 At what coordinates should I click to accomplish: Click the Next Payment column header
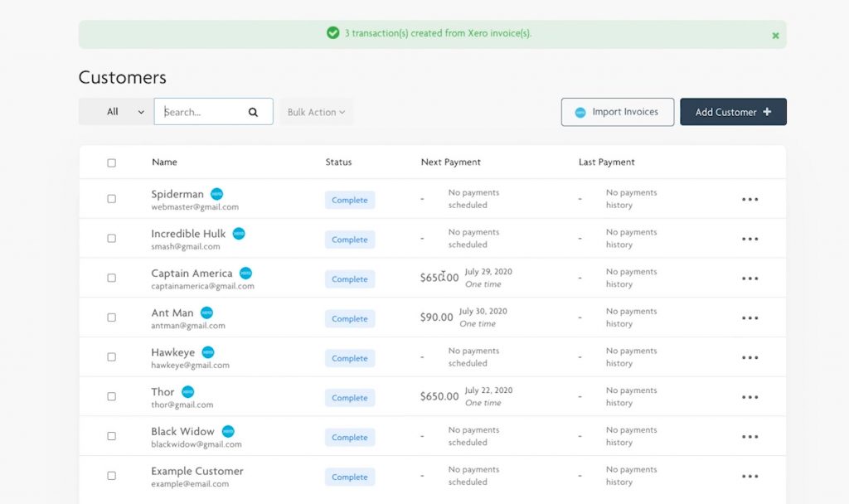tap(450, 162)
